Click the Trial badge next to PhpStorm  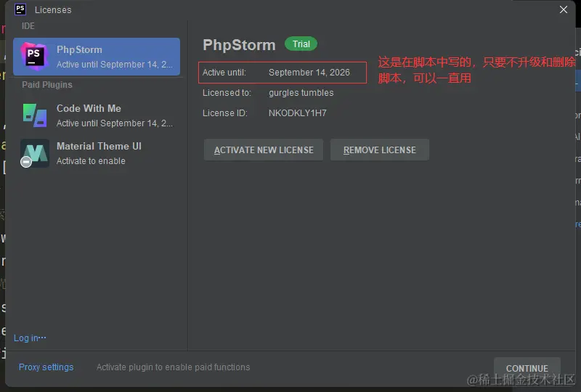[301, 44]
